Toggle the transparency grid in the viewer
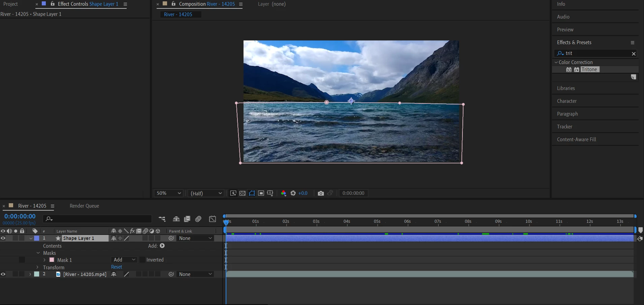The width and height of the screenshot is (644, 305). pos(242,193)
